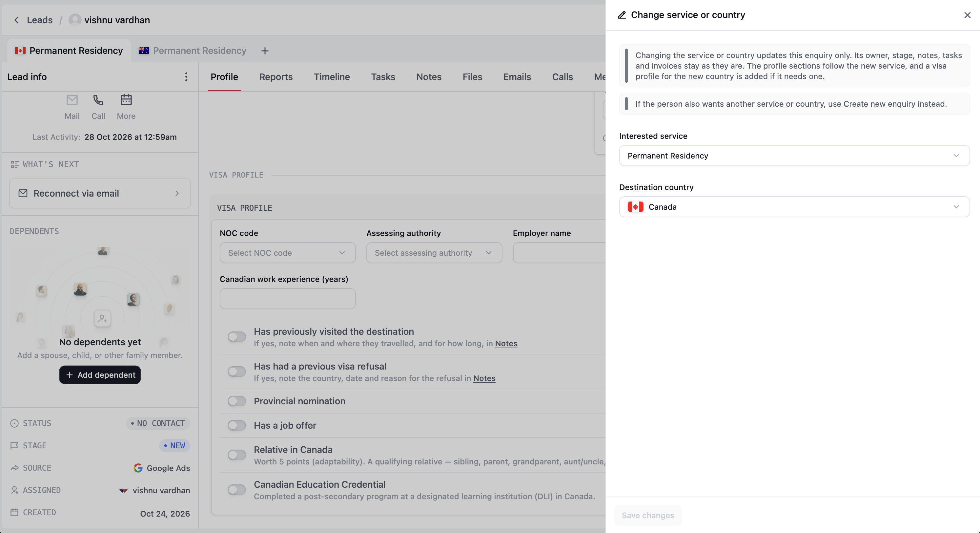Follow the Notes link under previous visa refusal
980x533 pixels.
click(484, 378)
